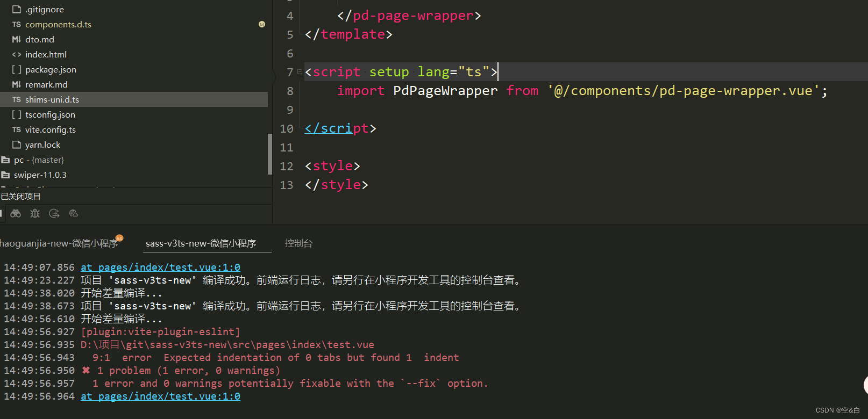Open remark.md markdown file
This screenshot has width=868, height=419.
point(46,84)
